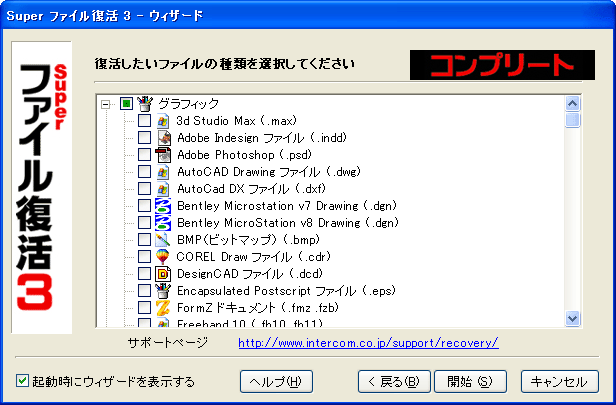The width and height of the screenshot is (616, 405).
Task: Check the Adobe Indesign (.indd) box
Action: tap(144, 137)
